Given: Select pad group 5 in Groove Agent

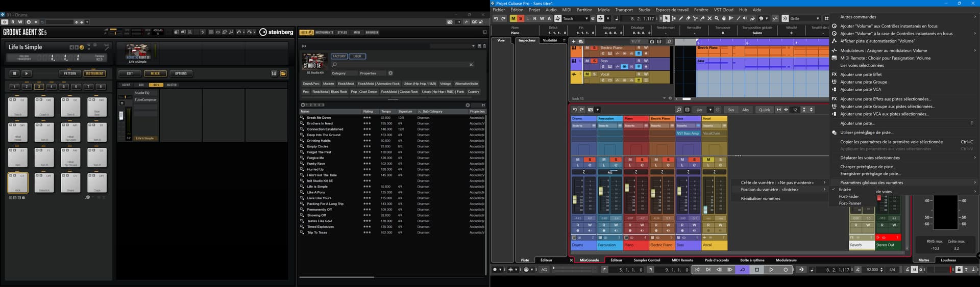Looking at the screenshot, I should click(x=64, y=87).
